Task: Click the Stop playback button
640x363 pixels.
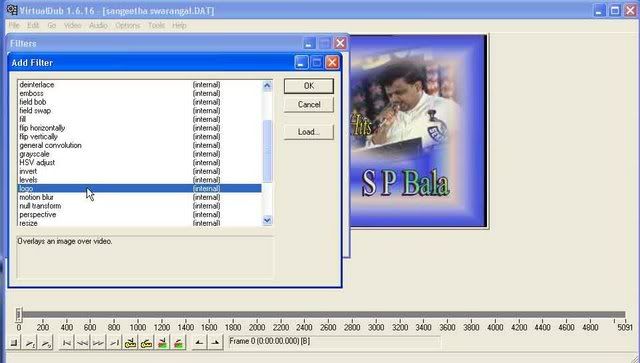Action: [x=14, y=343]
